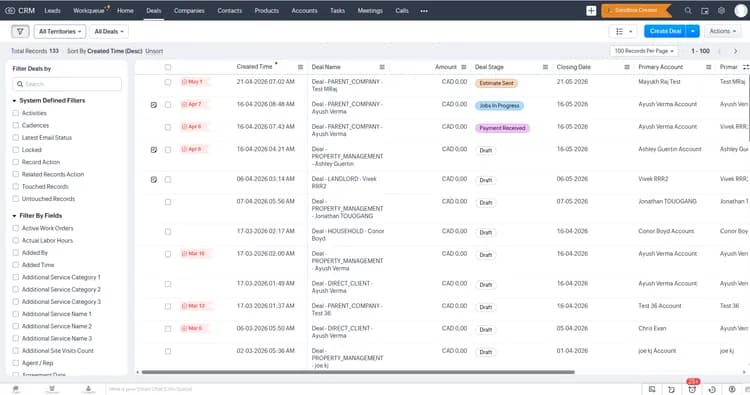Open the global search magnifier

click(x=688, y=11)
